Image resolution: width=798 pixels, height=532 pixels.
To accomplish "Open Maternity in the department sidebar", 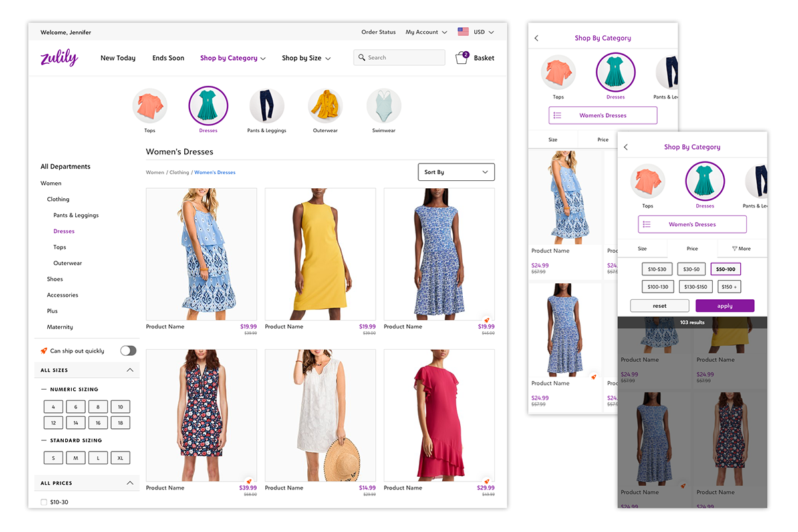I will pos(60,327).
